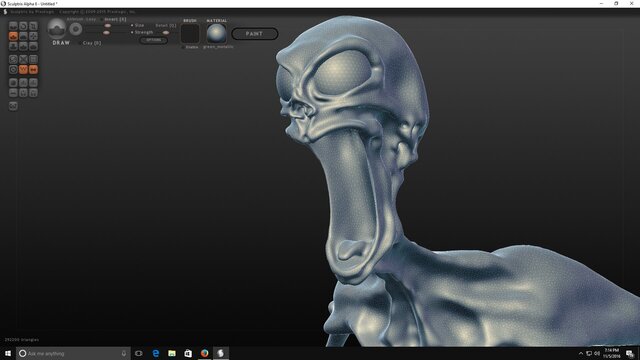Screen dimensions: 640x360
Task: Select the Mask tool
Action: click(x=13, y=70)
